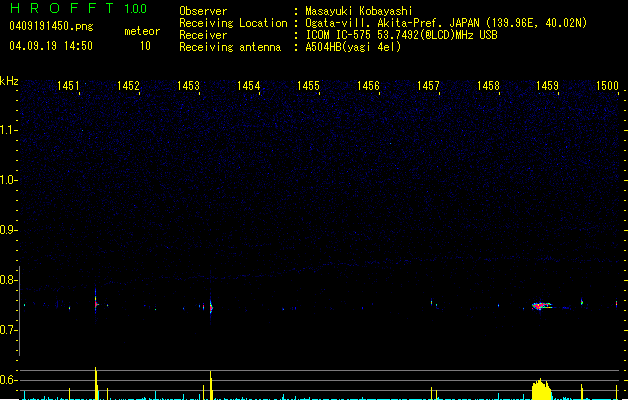The width and height of the screenshot is (629, 400).
Task: Click the small echo near 1457
Action: (x=432, y=303)
